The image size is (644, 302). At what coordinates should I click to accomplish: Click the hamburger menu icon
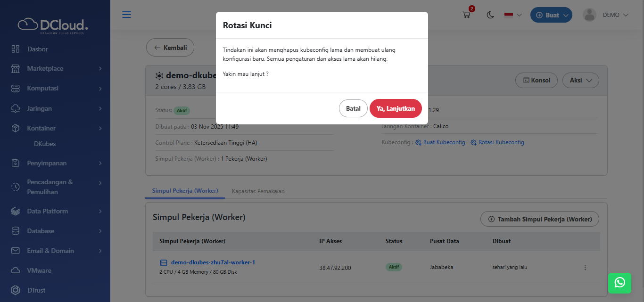[126, 15]
